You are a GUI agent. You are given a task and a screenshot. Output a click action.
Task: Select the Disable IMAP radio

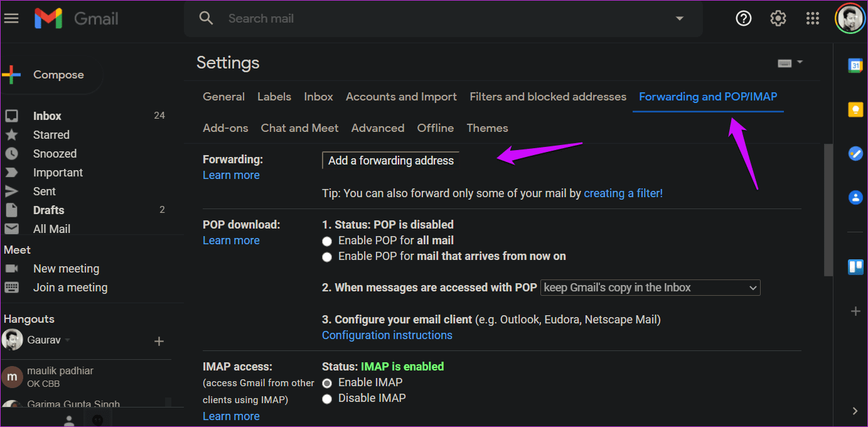tap(326, 399)
